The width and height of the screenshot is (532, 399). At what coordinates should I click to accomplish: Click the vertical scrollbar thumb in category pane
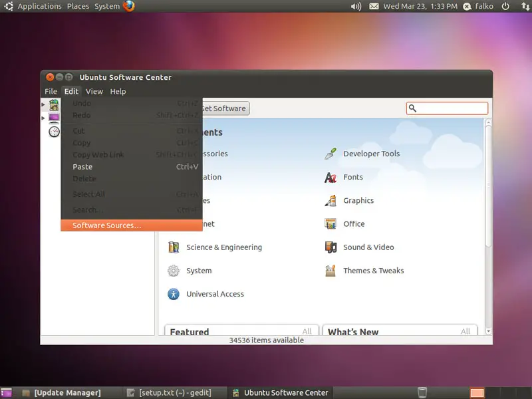coord(488,186)
